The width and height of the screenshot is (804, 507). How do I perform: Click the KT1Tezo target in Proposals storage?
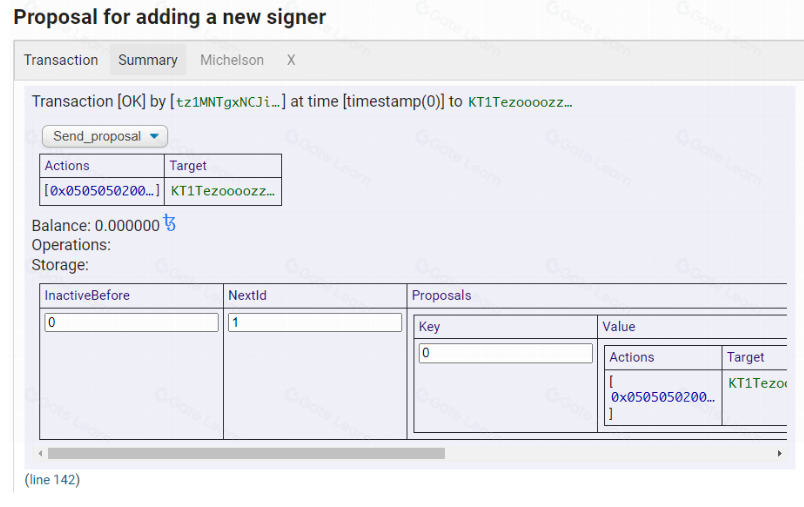click(x=755, y=383)
